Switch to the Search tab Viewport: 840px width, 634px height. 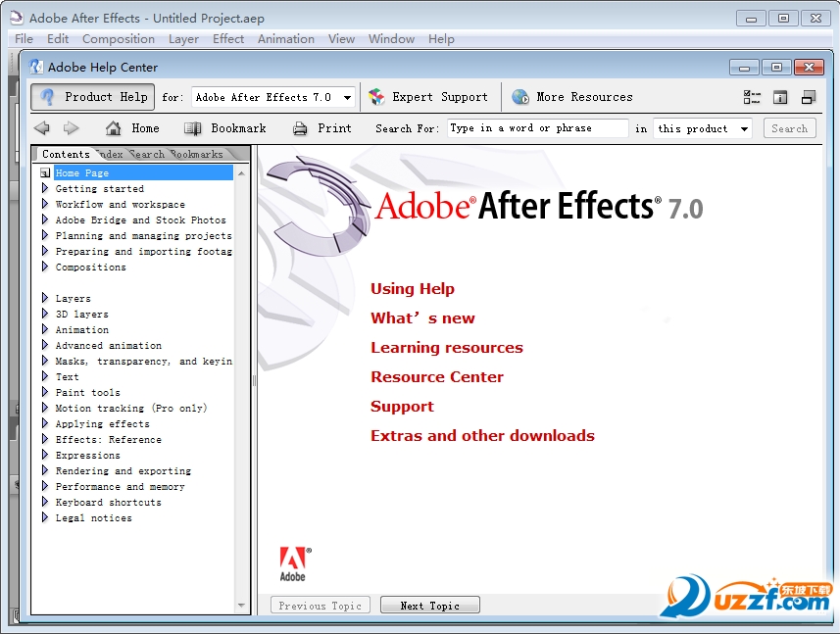tap(147, 154)
